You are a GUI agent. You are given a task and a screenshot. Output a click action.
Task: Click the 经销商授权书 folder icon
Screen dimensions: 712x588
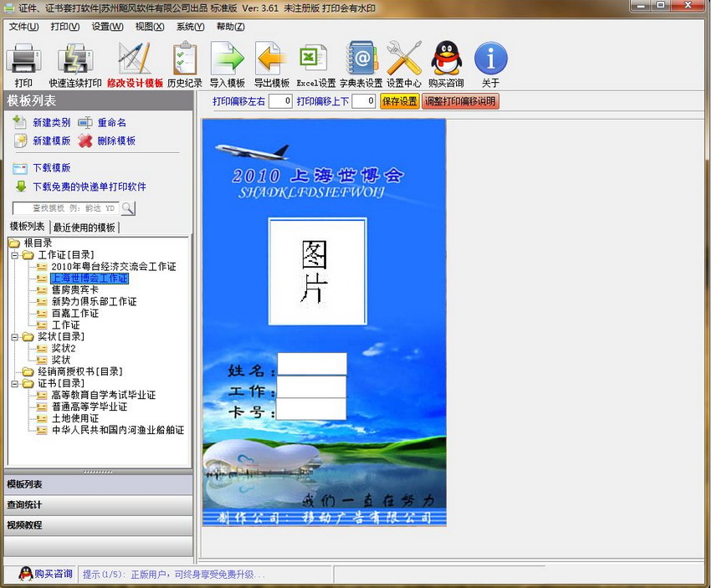tap(28, 371)
